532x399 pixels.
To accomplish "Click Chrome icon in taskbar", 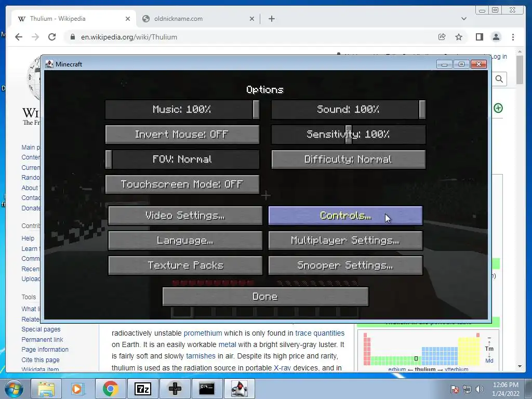I will pyautogui.click(x=110, y=389).
